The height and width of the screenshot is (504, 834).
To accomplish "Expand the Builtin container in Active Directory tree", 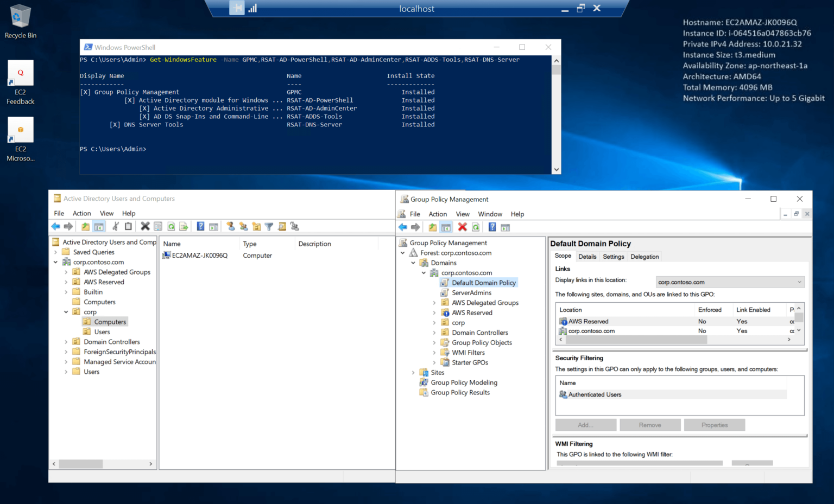I will pos(66,292).
